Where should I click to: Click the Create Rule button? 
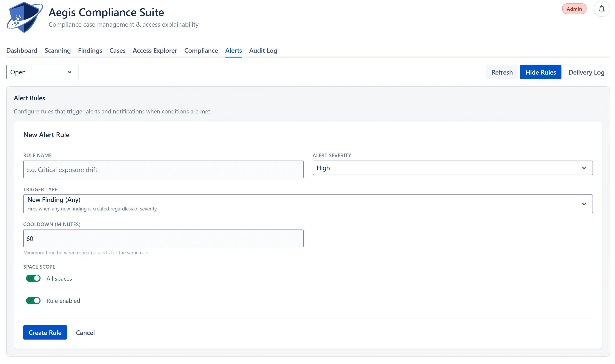click(x=45, y=333)
